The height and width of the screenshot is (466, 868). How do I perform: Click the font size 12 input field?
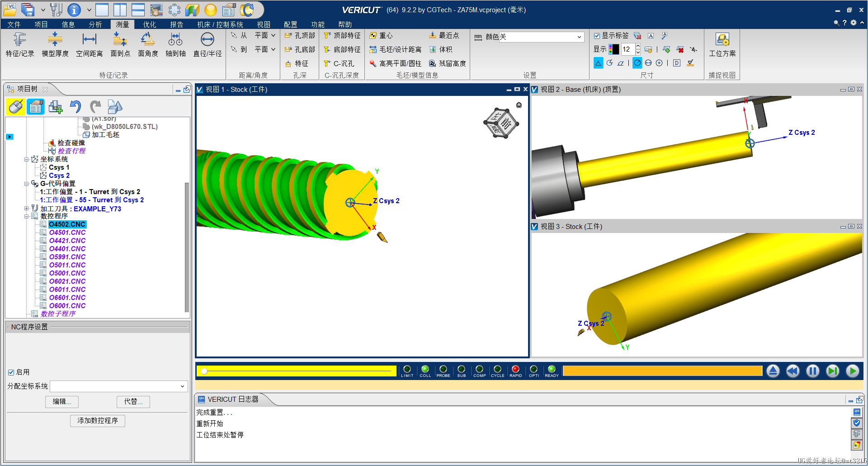pos(627,49)
